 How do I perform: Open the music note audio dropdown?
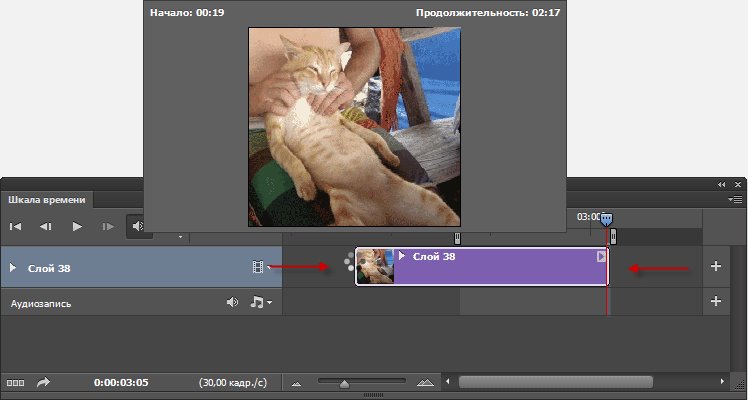260,301
